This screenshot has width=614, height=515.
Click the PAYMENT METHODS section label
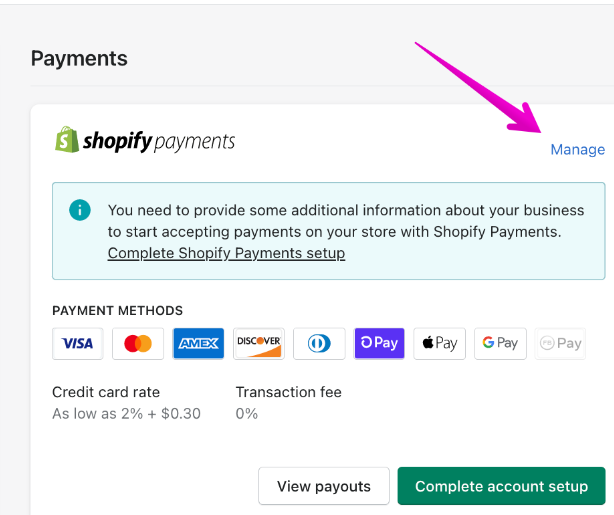pos(117,311)
